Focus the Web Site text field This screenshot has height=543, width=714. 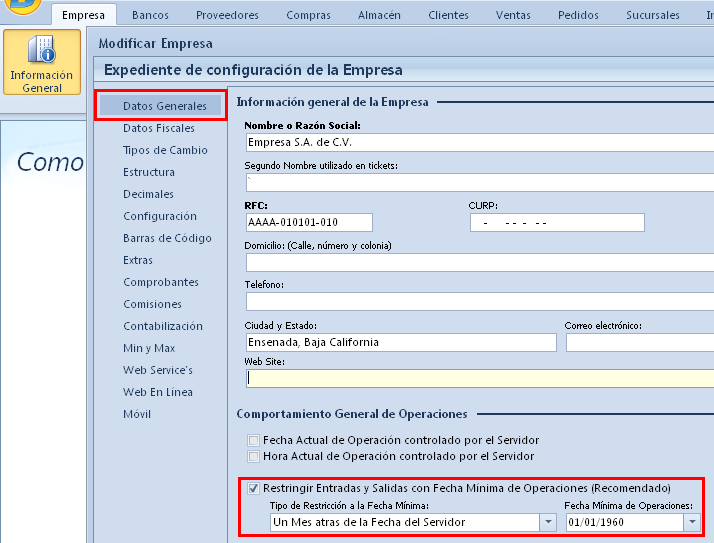[x=478, y=378]
